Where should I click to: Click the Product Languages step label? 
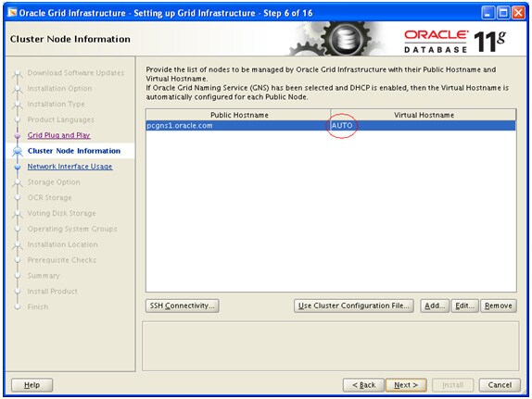[61, 119]
